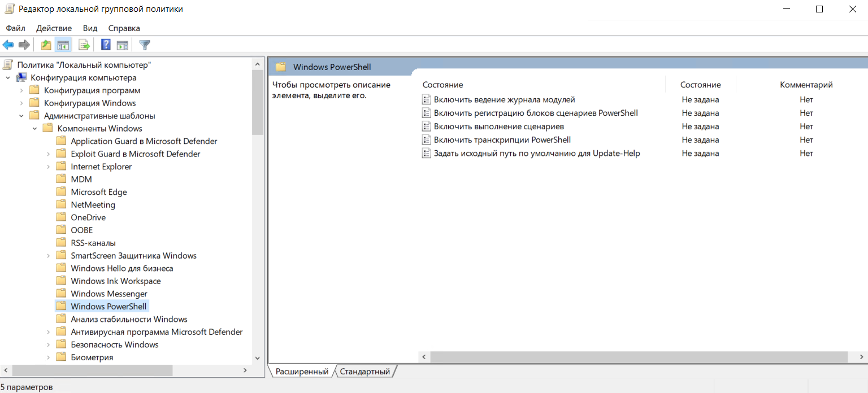Click the tree pane scroll down arrow
This screenshot has width=868, height=393.
(258, 358)
